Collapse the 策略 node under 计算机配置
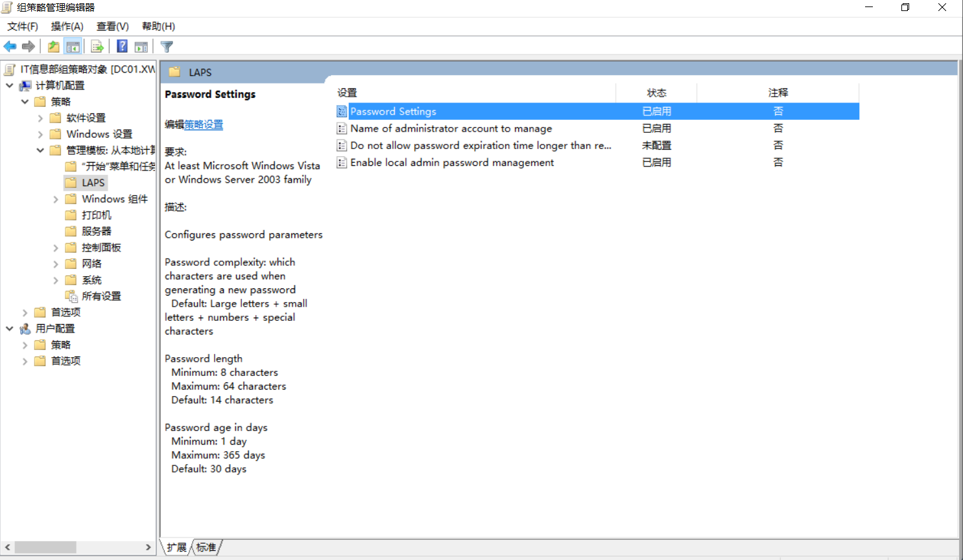Screen dimensions: 963x560 (x=25, y=102)
